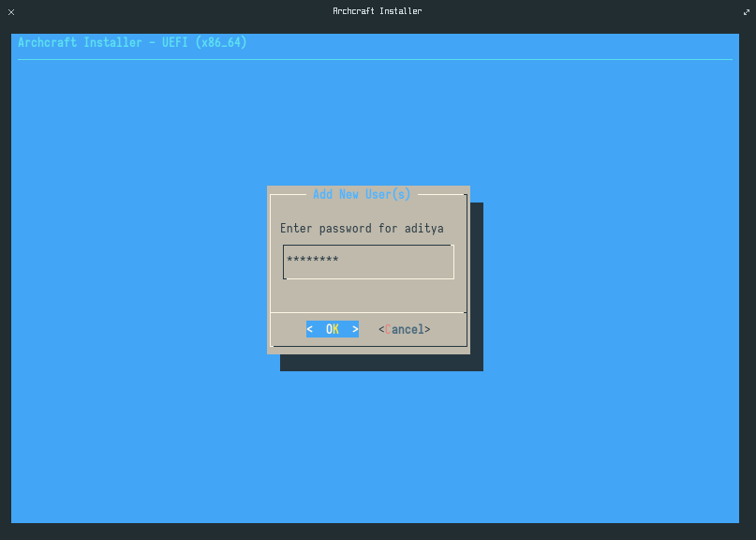756x540 pixels.
Task: Confirm the password with the OK button
Action: [333, 329]
